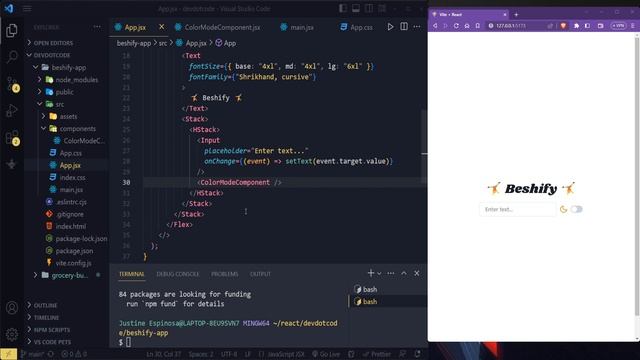Select the Debug Console panel tab
The height and width of the screenshot is (360, 640).
pyautogui.click(x=178, y=274)
